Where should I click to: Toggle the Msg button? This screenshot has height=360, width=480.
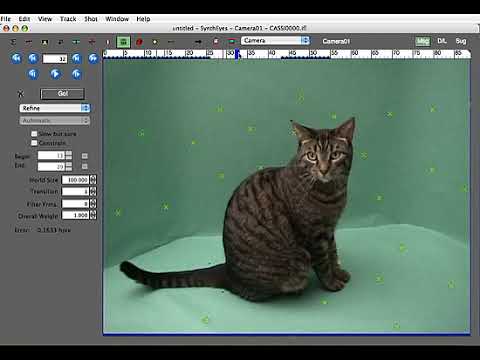click(423, 41)
